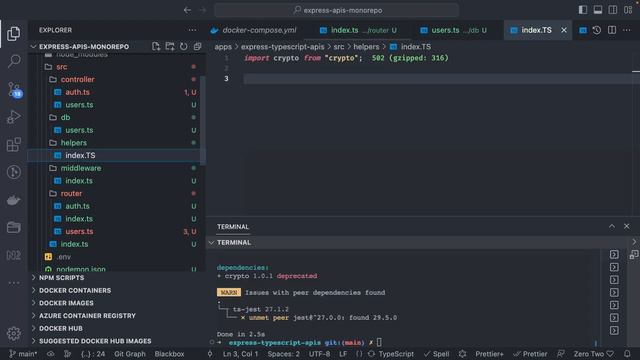640x360 pixels.
Task: Go back in navigation history
Action: [x=187, y=10]
